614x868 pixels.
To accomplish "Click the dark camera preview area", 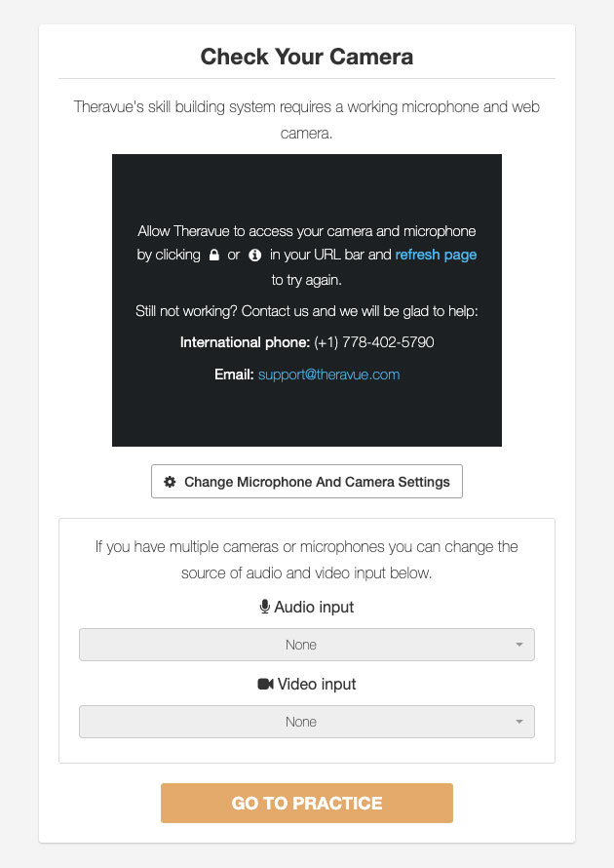I will pos(307,300).
